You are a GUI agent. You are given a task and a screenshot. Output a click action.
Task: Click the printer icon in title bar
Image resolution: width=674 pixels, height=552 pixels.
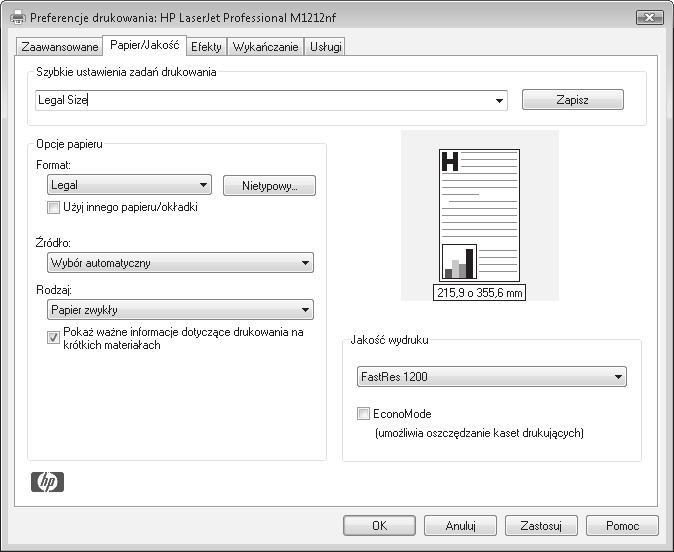[x=18, y=18]
